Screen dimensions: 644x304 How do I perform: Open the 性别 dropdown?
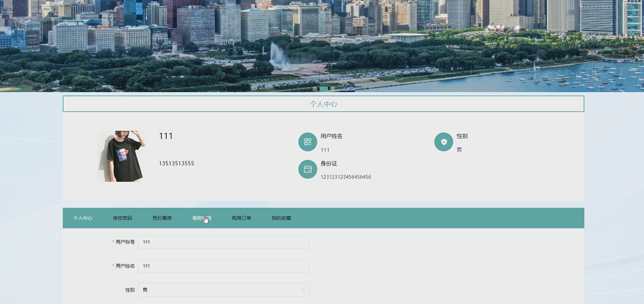pos(224,290)
